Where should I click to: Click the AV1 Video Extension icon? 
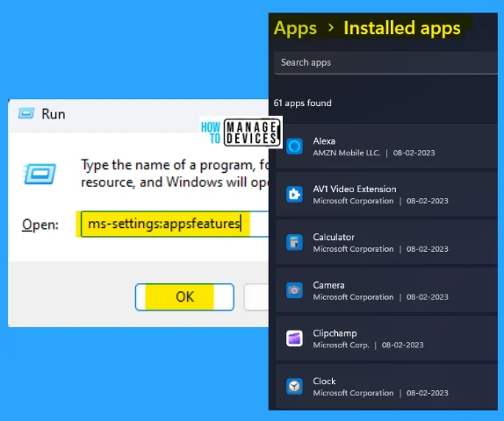pos(294,195)
